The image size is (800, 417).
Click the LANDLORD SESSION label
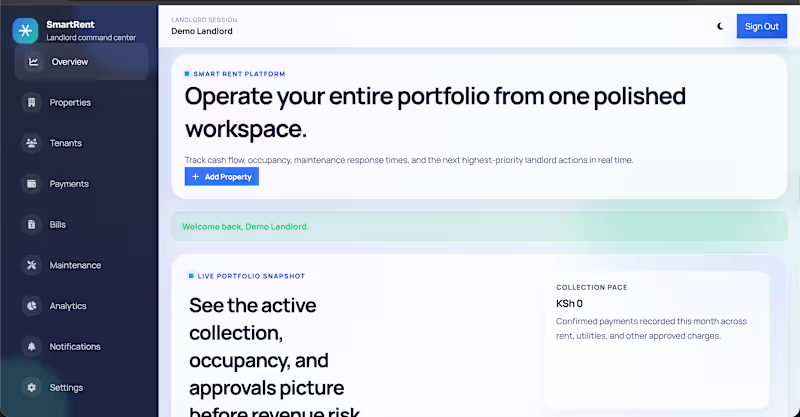point(204,20)
